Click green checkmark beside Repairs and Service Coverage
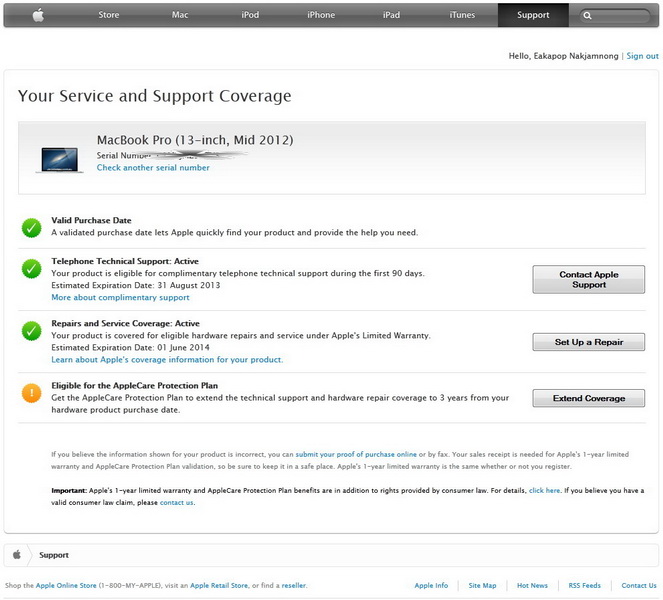Viewport: 663px width, 600px height. pyautogui.click(x=32, y=331)
